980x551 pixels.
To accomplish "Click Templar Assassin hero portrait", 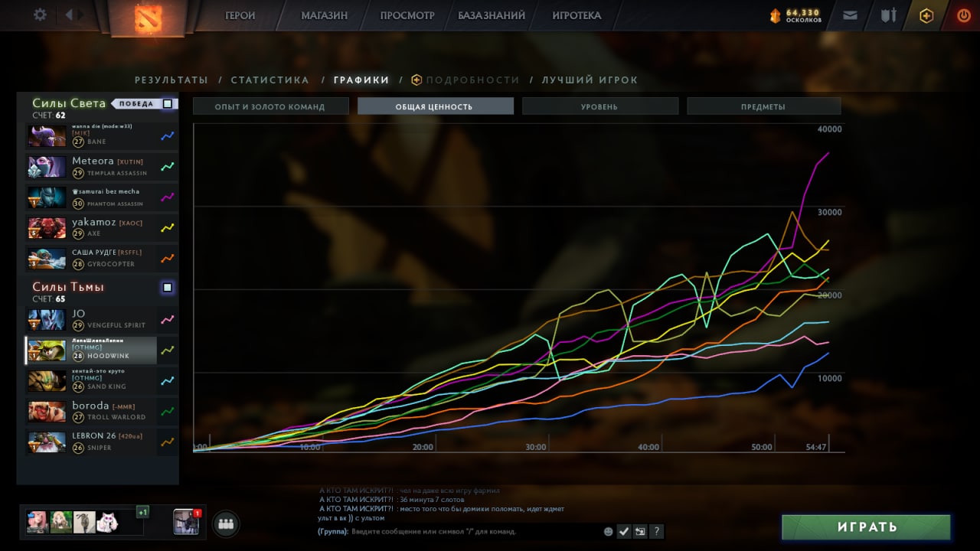I will (47, 167).
